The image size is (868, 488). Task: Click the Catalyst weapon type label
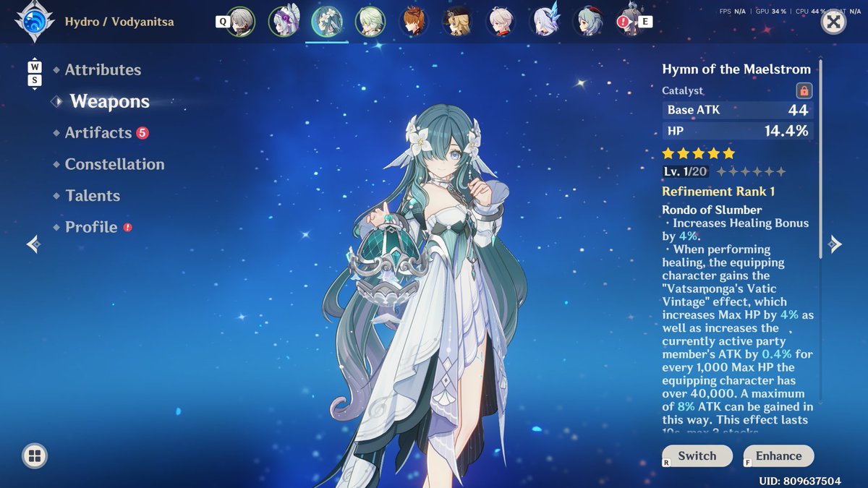pos(682,91)
